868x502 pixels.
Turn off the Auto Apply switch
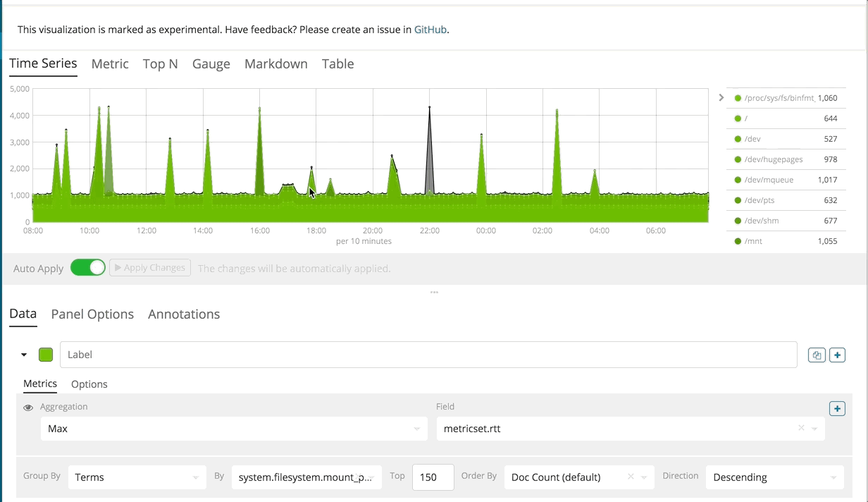coord(88,268)
